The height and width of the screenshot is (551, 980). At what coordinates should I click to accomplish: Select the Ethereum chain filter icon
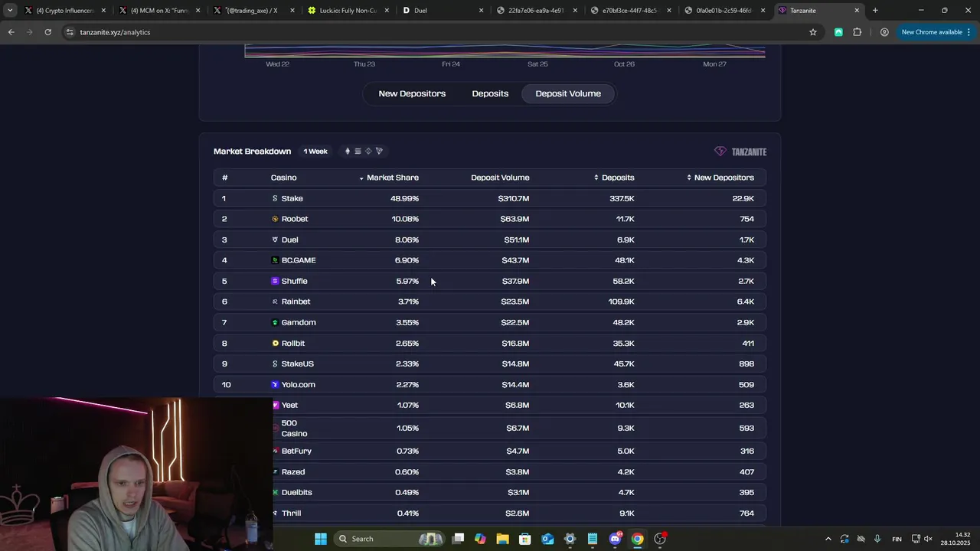click(348, 152)
